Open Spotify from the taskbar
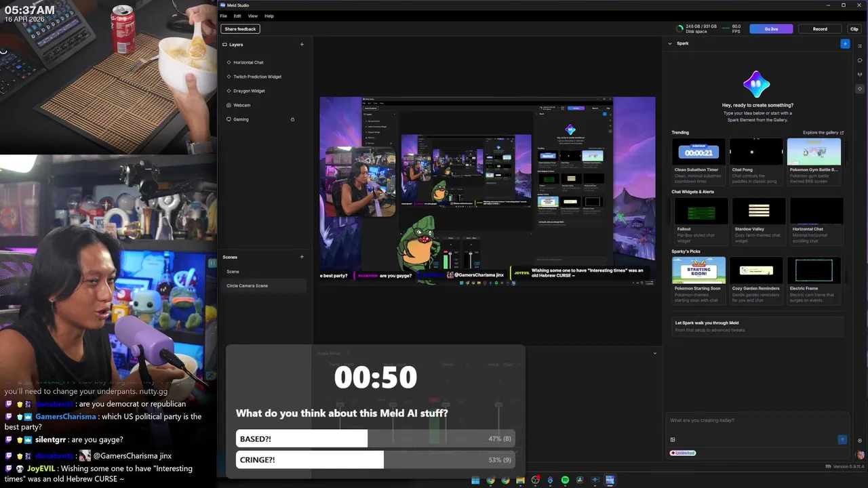The image size is (868, 488). pyautogui.click(x=565, y=481)
